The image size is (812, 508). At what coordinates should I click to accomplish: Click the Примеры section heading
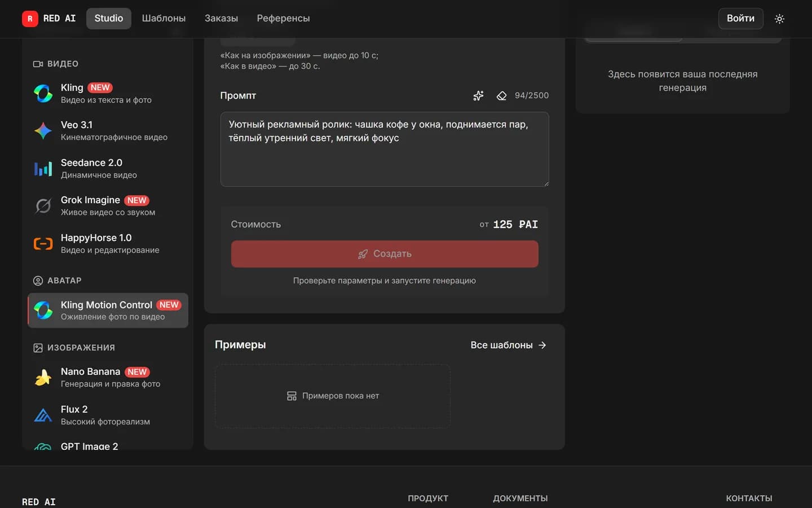240,344
